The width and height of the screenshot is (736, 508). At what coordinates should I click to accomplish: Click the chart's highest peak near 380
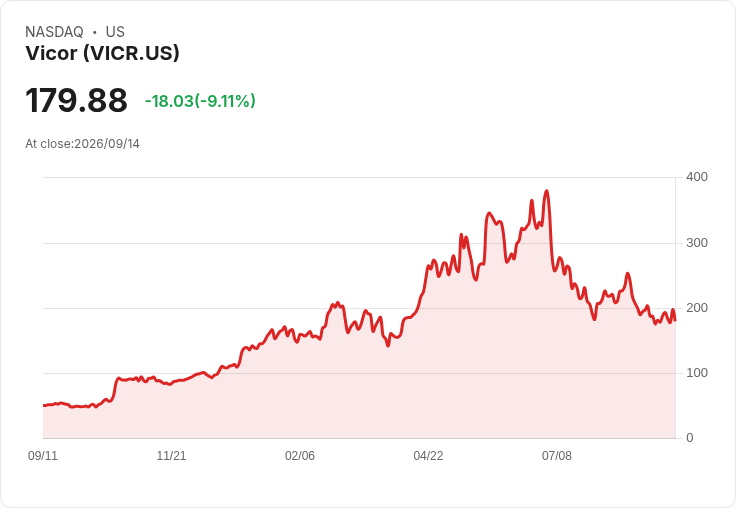click(546, 191)
